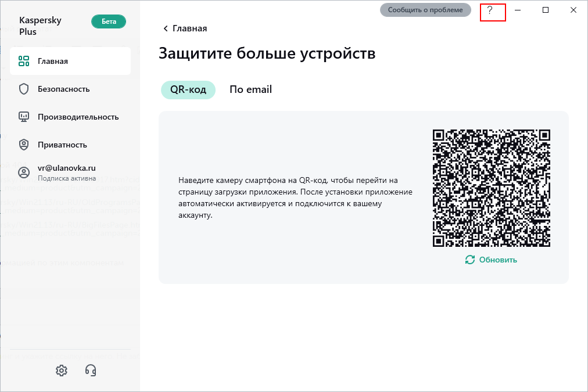Open account vr@ulanovka.ru
588x392 pixels.
coord(67,168)
